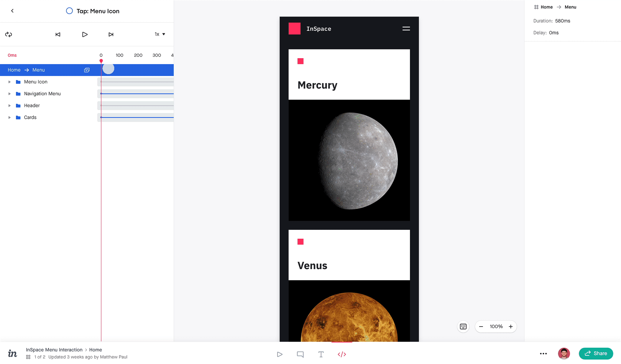
Task: Open the screens grid icon
Action: (x=28, y=357)
